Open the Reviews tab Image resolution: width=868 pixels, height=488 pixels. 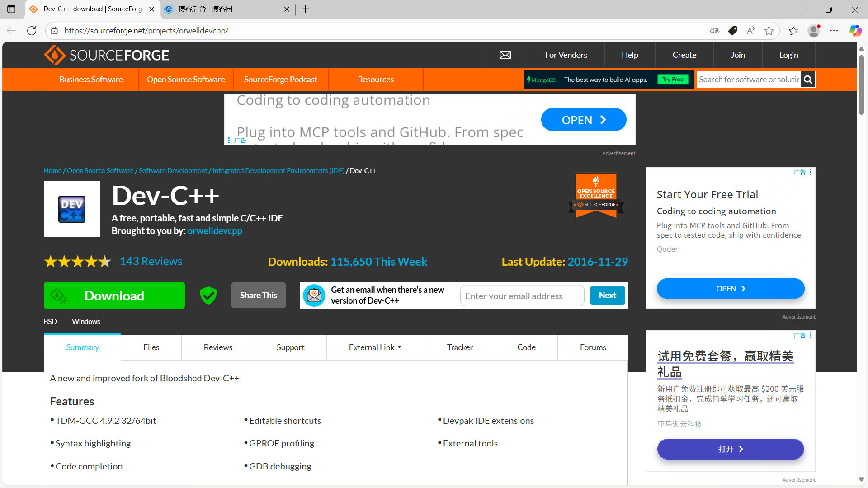pyautogui.click(x=218, y=347)
